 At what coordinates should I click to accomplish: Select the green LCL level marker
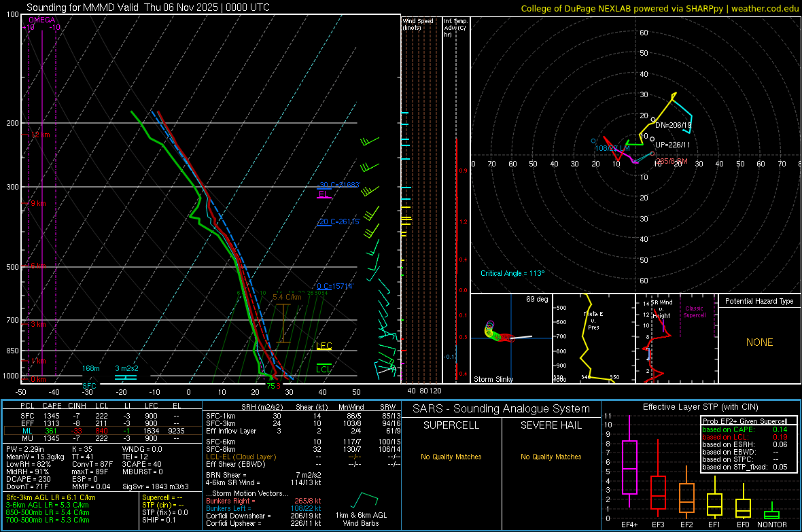[324, 369]
